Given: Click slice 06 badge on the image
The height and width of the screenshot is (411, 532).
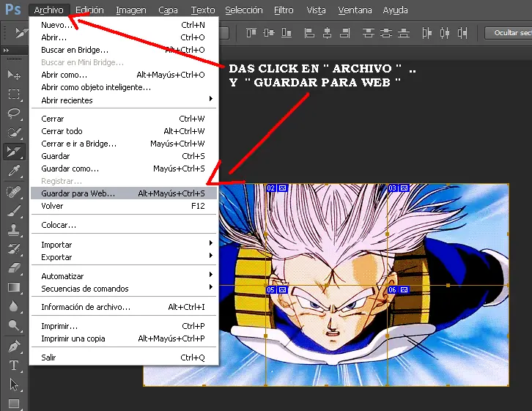Looking at the screenshot, I should coord(399,289).
